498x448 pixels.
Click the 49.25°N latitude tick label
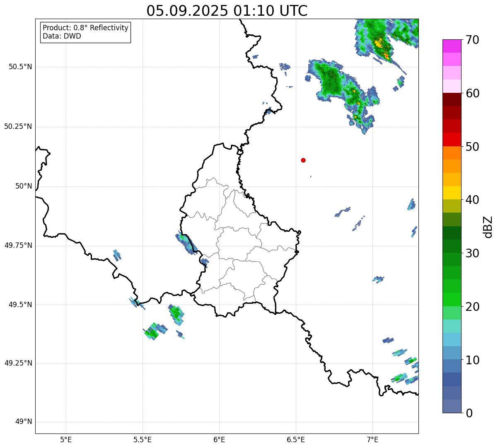(x=18, y=363)
